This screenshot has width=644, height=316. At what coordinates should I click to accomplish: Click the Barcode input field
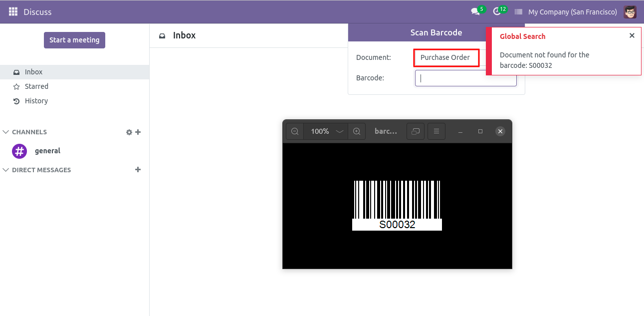tap(466, 78)
